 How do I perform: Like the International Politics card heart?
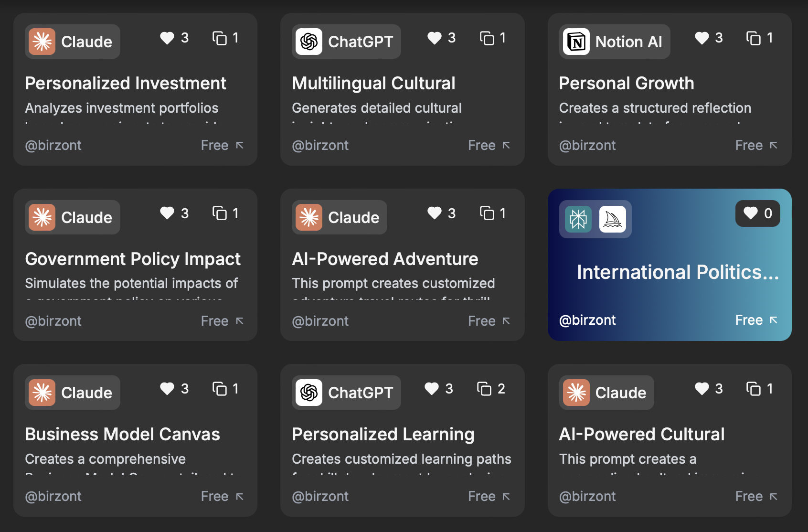click(751, 213)
